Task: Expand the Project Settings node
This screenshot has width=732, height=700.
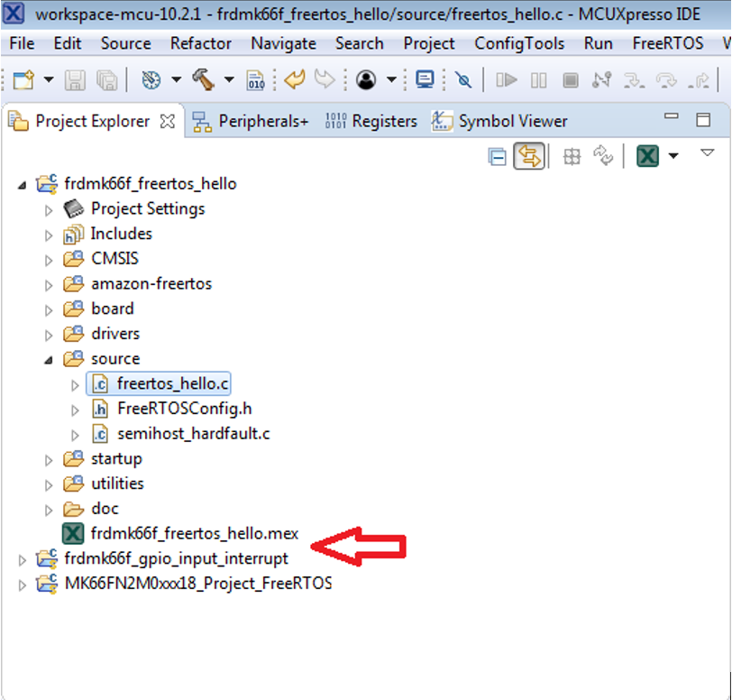Action: (49, 211)
